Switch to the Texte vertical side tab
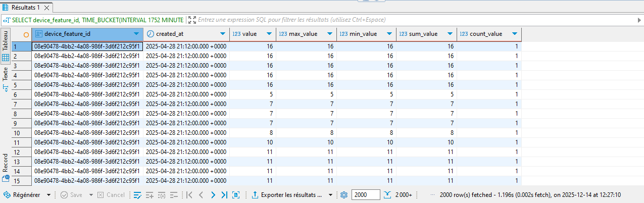The height and width of the screenshot is (203, 644). tap(6, 80)
